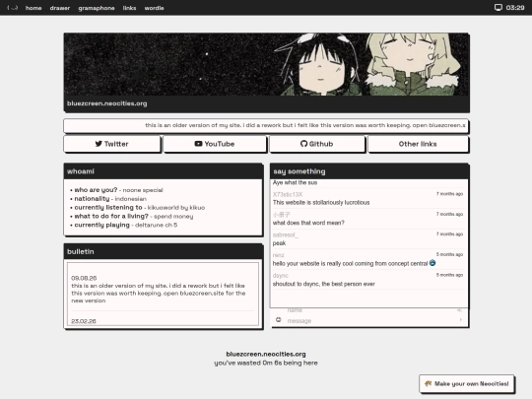Open the Github profile button
The image size is (532, 399).
(x=317, y=144)
